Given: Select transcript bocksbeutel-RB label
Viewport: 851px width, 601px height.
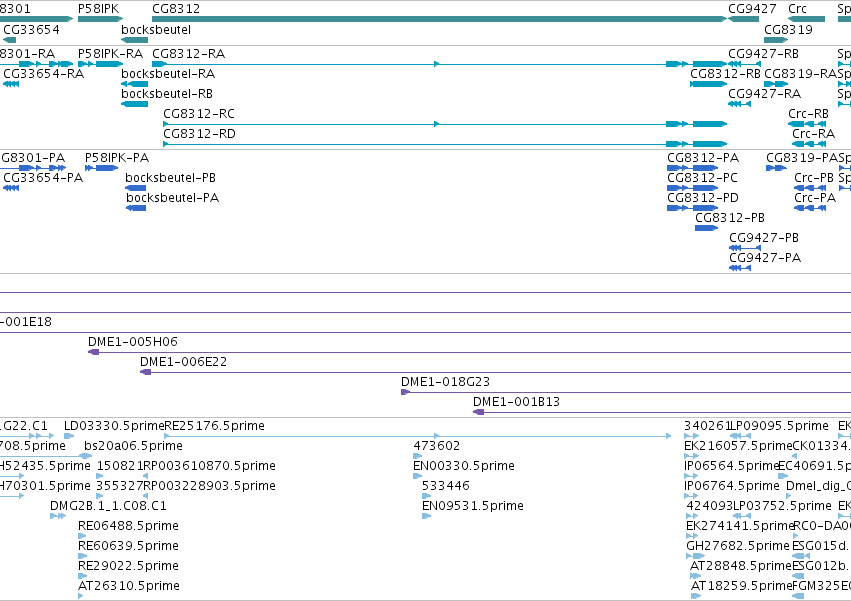Looking at the screenshot, I should tap(167, 94).
